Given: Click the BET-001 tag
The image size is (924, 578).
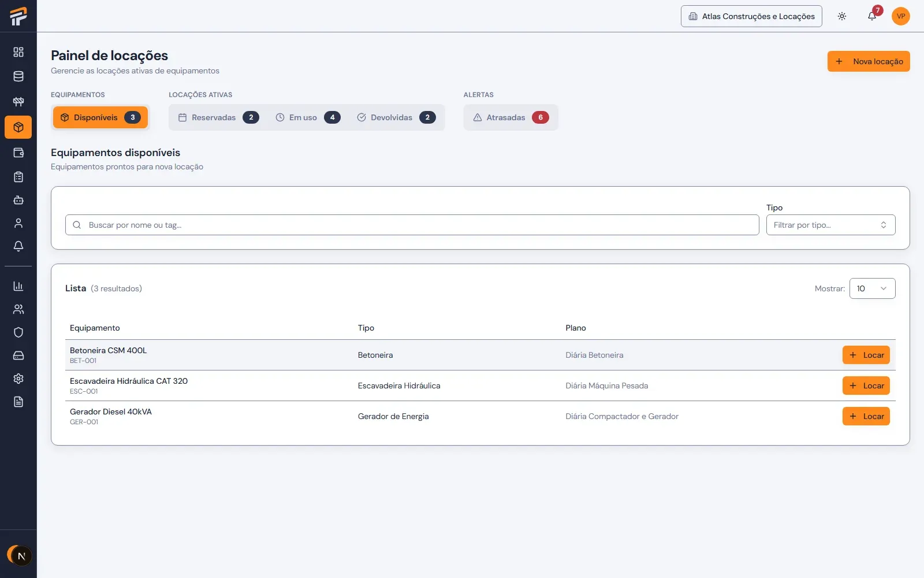Looking at the screenshot, I should coord(83,361).
